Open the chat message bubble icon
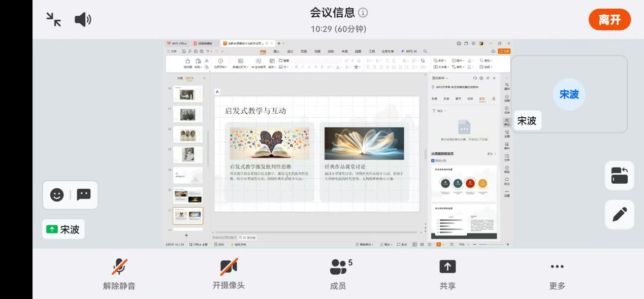The image size is (644, 299). tap(84, 194)
